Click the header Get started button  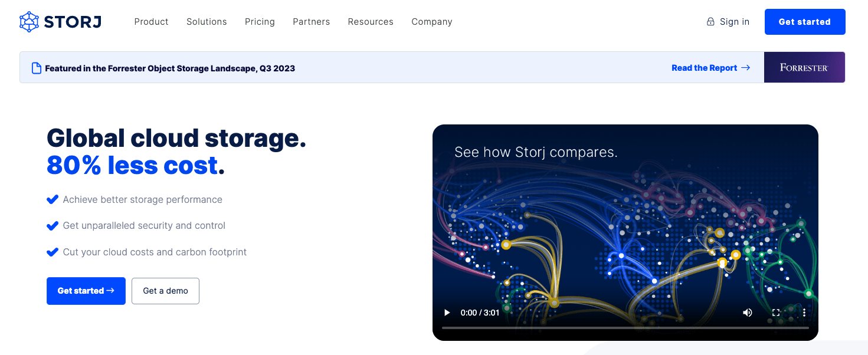click(x=805, y=22)
